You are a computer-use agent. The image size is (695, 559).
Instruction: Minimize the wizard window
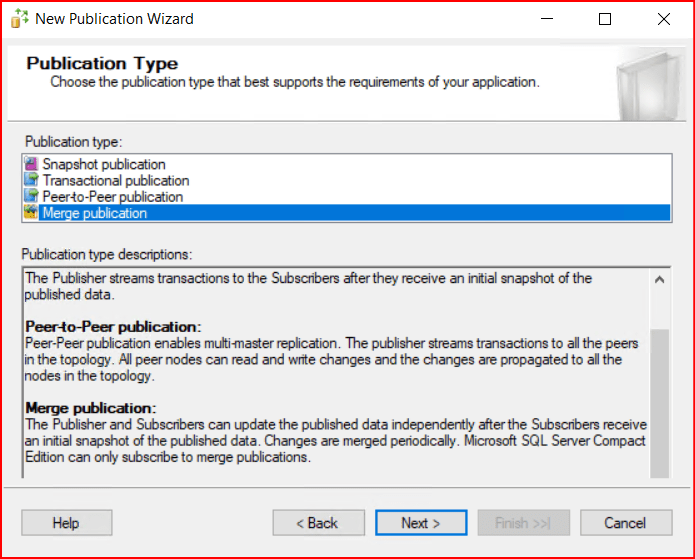pyautogui.click(x=547, y=19)
